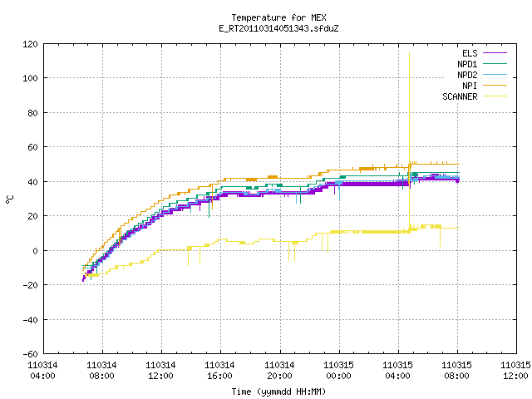The height and width of the screenshot is (399, 532).
Task: Click the chart title 'Temperature for MEX'
Action: pyautogui.click(x=278, y=17)
